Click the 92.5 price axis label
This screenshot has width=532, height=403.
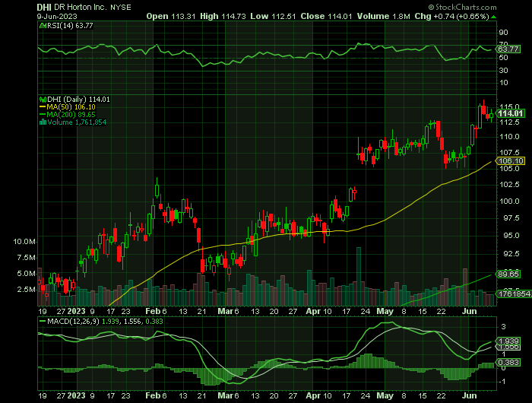(x=511, y=254)
